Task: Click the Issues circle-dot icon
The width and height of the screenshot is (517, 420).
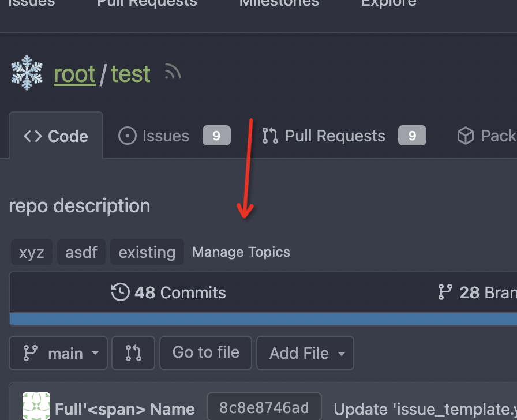Action: pos(128,136)
